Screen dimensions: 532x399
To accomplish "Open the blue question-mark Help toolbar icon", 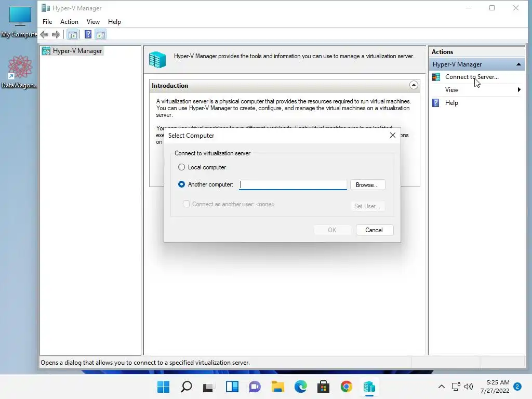I will tap(88, 34).
